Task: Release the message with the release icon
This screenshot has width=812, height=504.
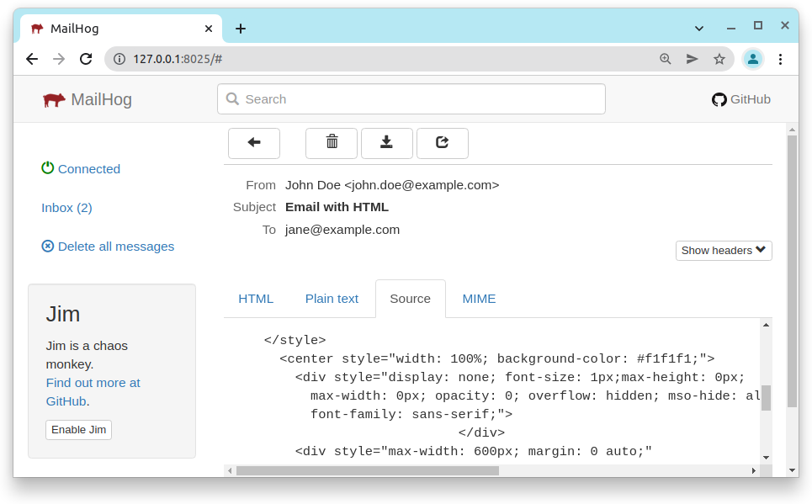Action: [443, 143]
